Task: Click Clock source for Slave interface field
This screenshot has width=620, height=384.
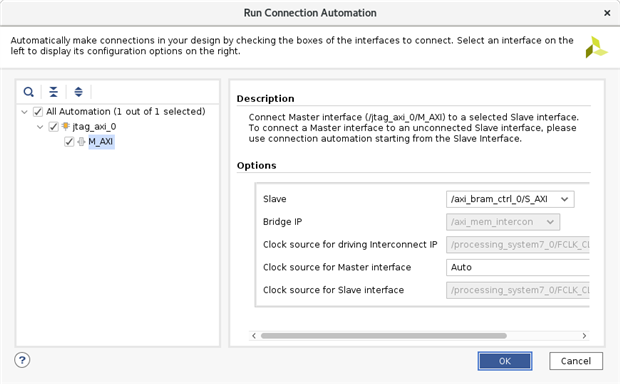Action: tap(518, 290)
